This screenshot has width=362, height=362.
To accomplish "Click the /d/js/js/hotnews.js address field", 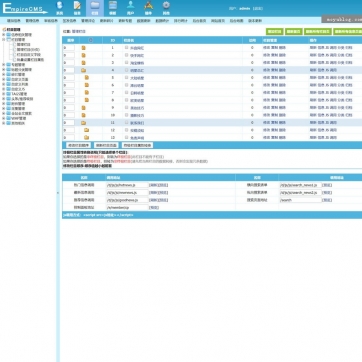I will point(127,185).
